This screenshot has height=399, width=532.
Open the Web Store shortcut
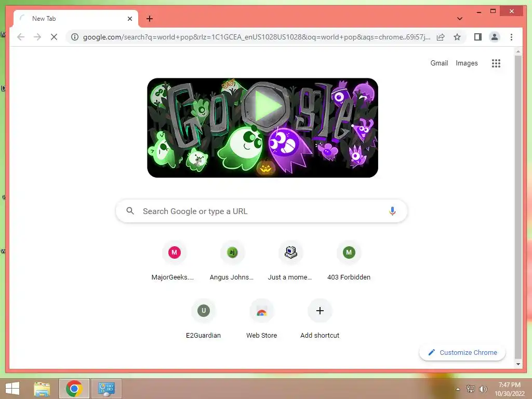(262, 320)
